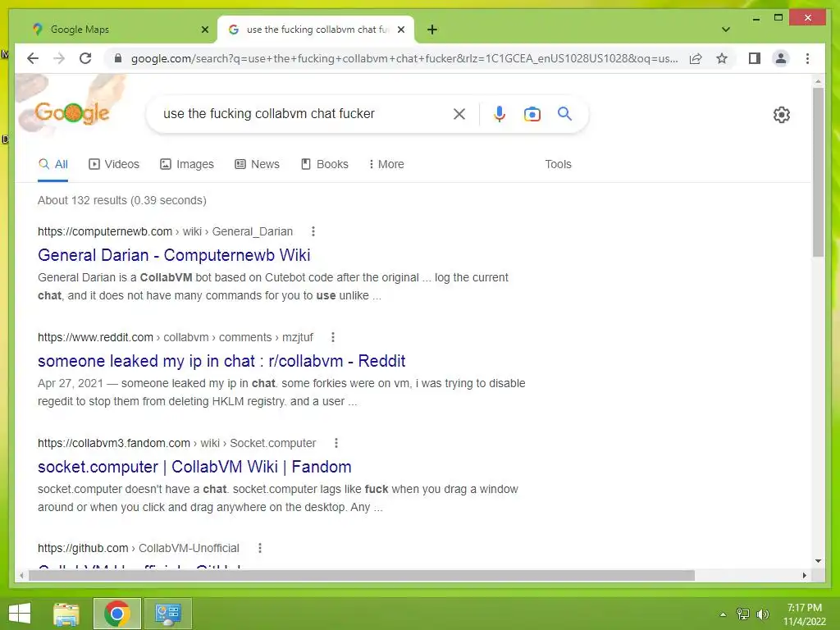Open options for github result
Screen dimensions: 840x630
[260, 548]
